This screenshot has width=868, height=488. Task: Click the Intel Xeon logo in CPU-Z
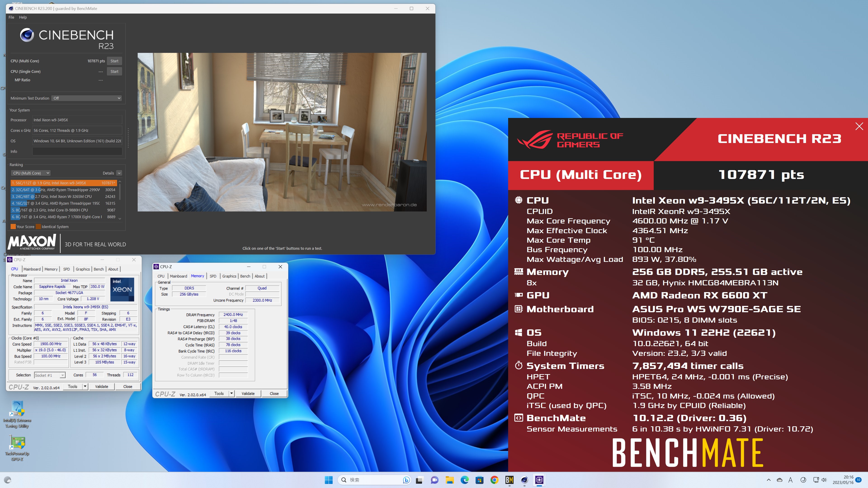tap(122, 289)
